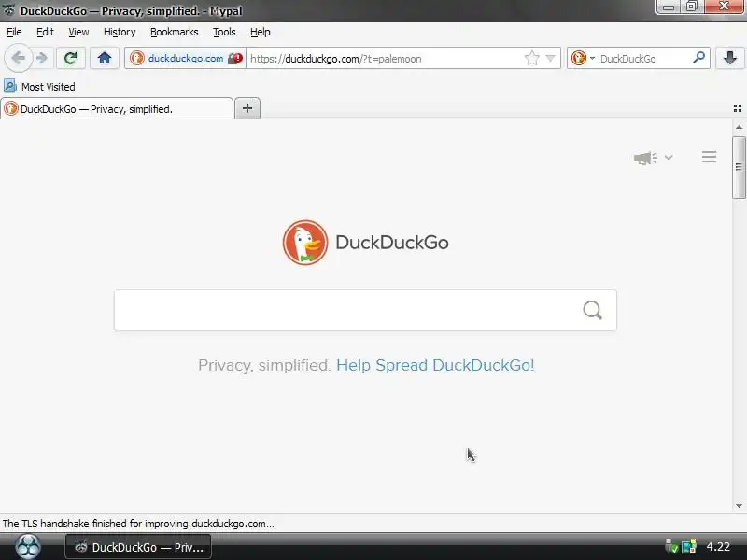747x560 pixels.
Task: Click the back navigation arrow
Action: click(x=19, y=58)
